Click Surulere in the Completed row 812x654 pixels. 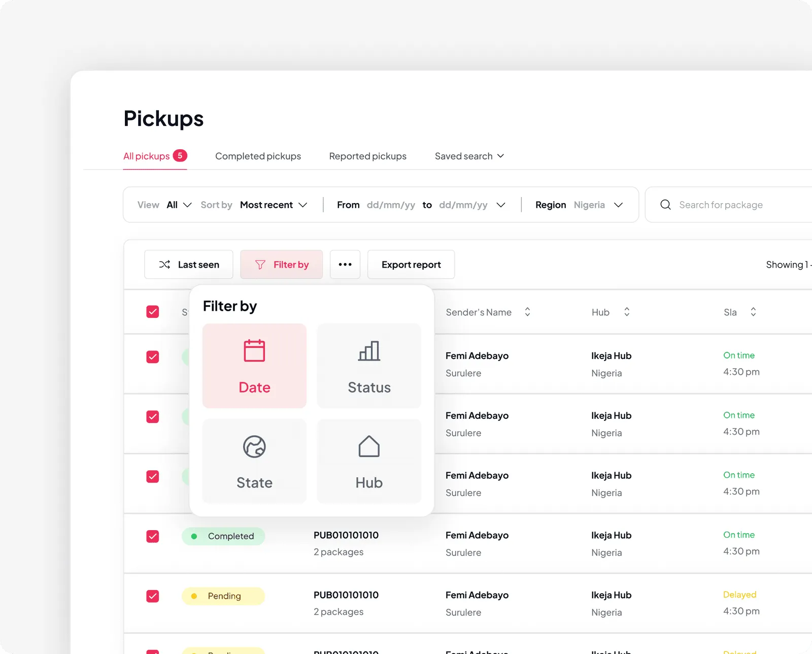[x=463, y=552]
